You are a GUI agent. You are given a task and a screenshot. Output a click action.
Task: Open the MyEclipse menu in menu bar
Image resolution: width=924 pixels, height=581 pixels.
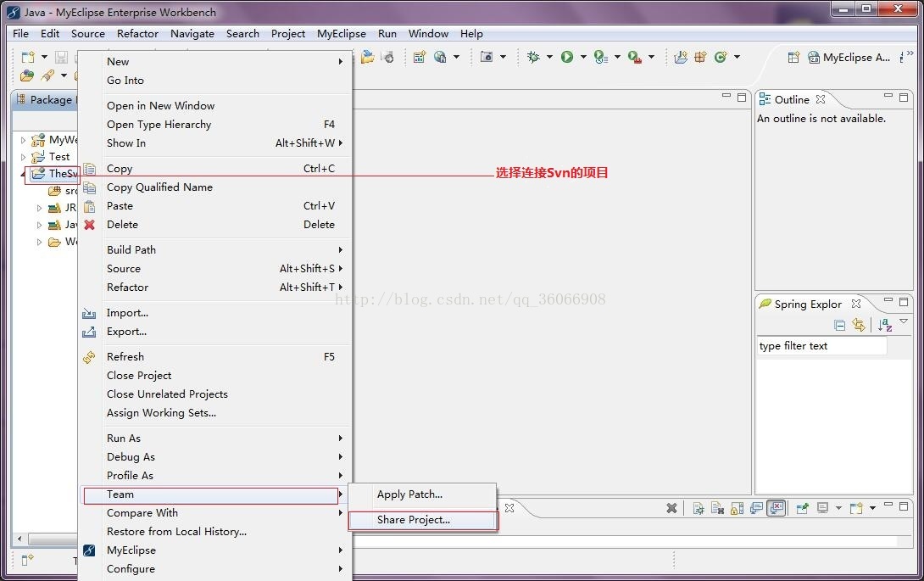coord(341,34)
